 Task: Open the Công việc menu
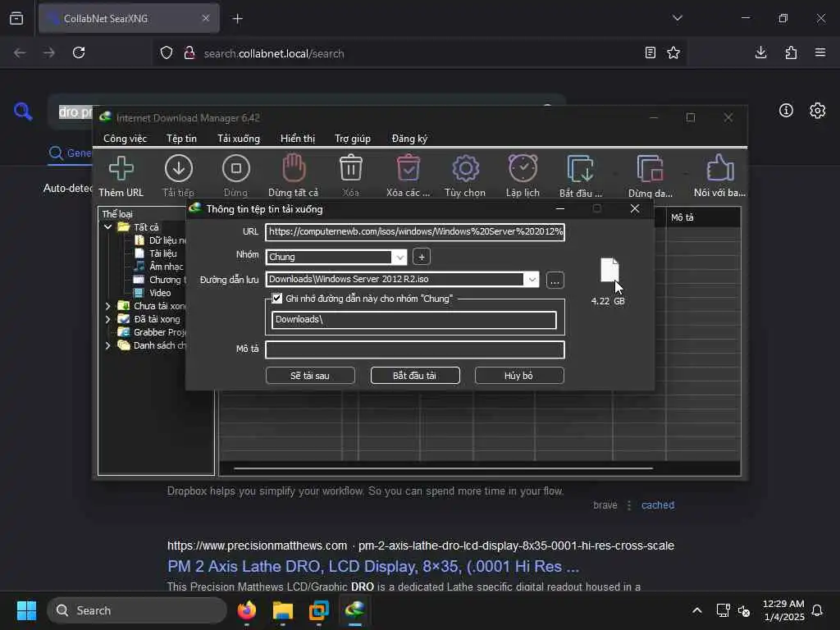pyautogui.click(x=125, y=138)
